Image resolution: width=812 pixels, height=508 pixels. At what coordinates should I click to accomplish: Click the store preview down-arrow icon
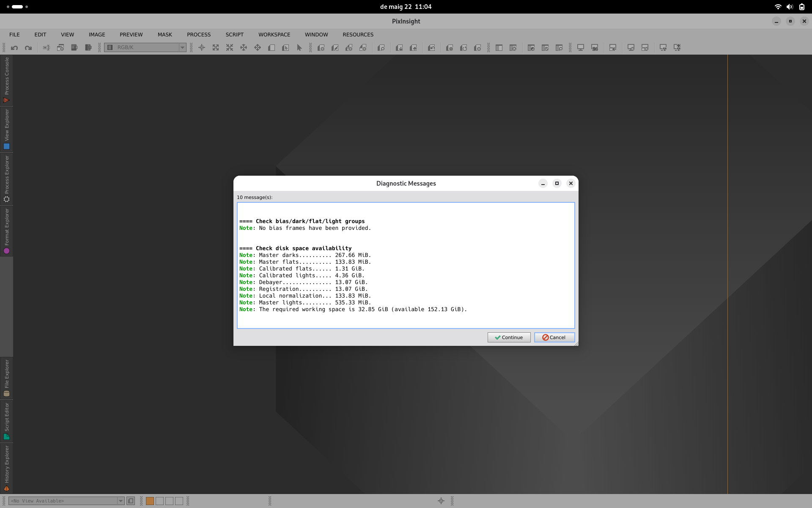[399, 48]
